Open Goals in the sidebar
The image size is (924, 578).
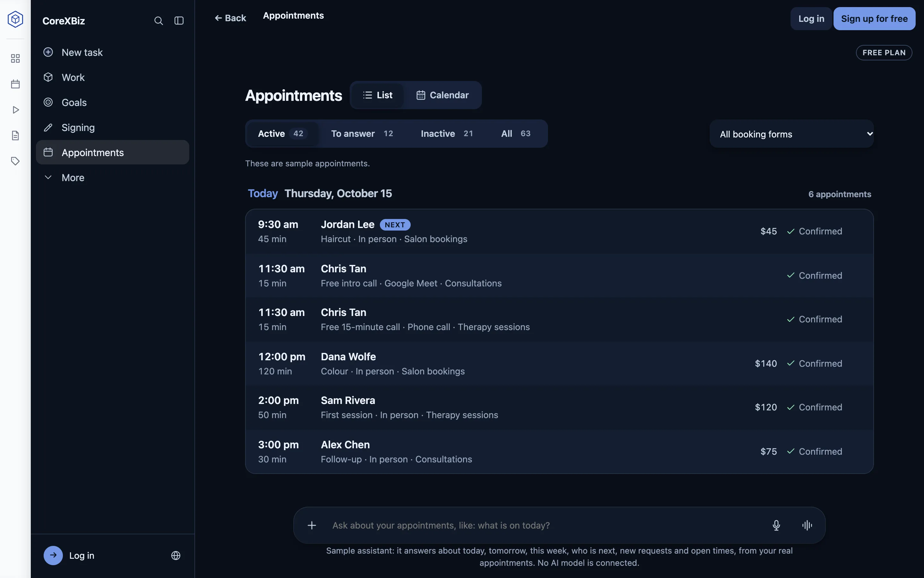(x=112, y=102)
